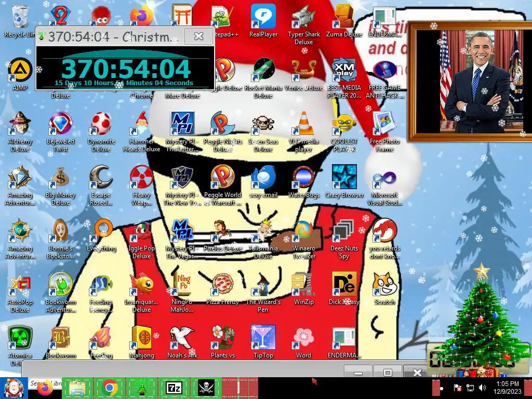The width and height of the screenshot is (532, 399).
Task: Open Mystery PI The Lottery shortcut
Action: pos(182,131)
